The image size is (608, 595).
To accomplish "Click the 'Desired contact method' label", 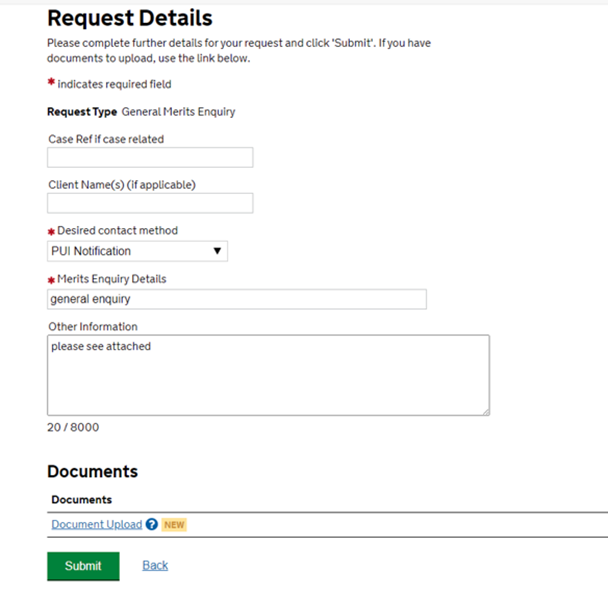I will pos(117,231).
